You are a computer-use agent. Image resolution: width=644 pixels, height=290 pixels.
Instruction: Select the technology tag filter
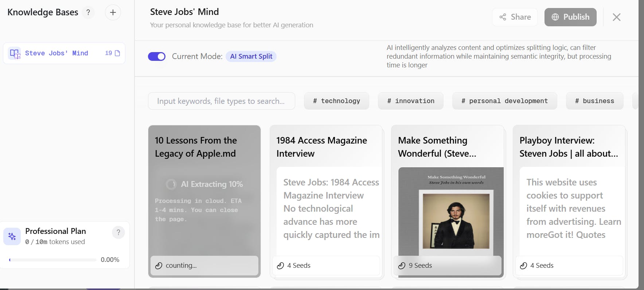pos(336,101)
